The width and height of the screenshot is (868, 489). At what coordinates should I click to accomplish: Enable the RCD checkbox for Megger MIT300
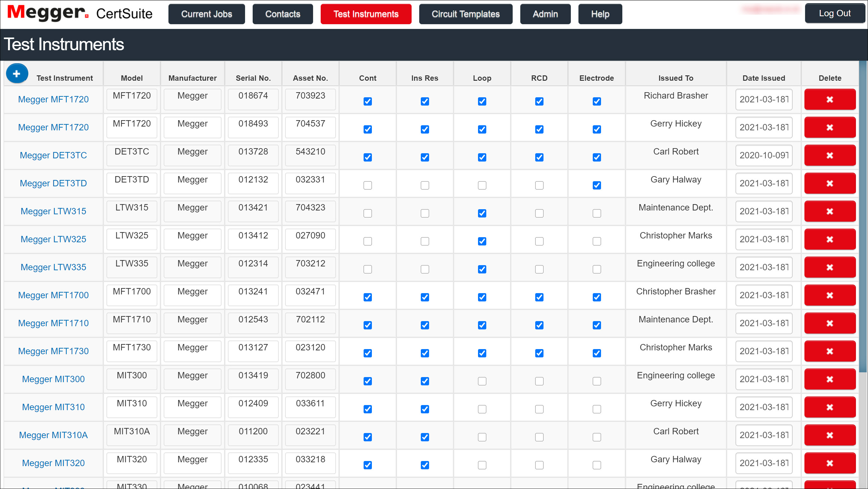[539, 381]
